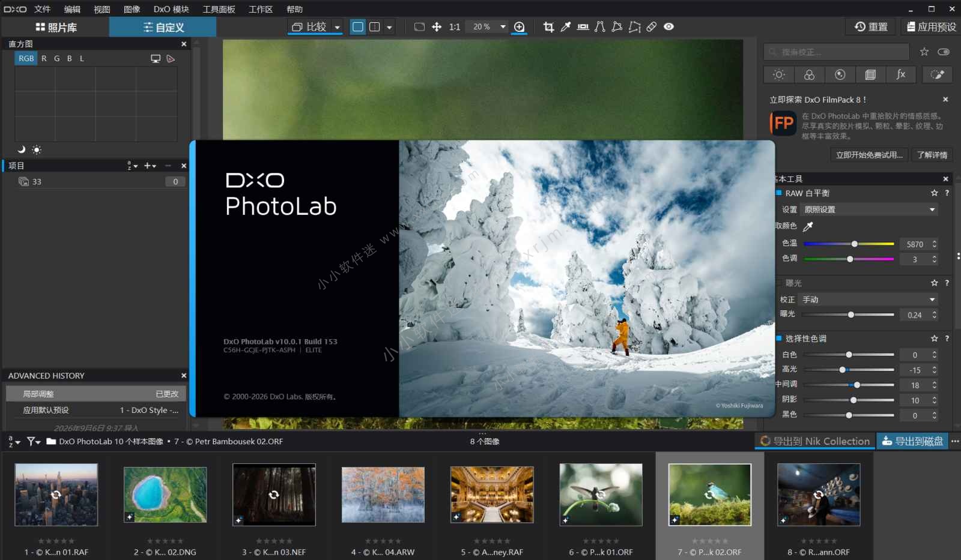Select the R histogram channel
Screen dimensions: 961x560
click(44, 58)
